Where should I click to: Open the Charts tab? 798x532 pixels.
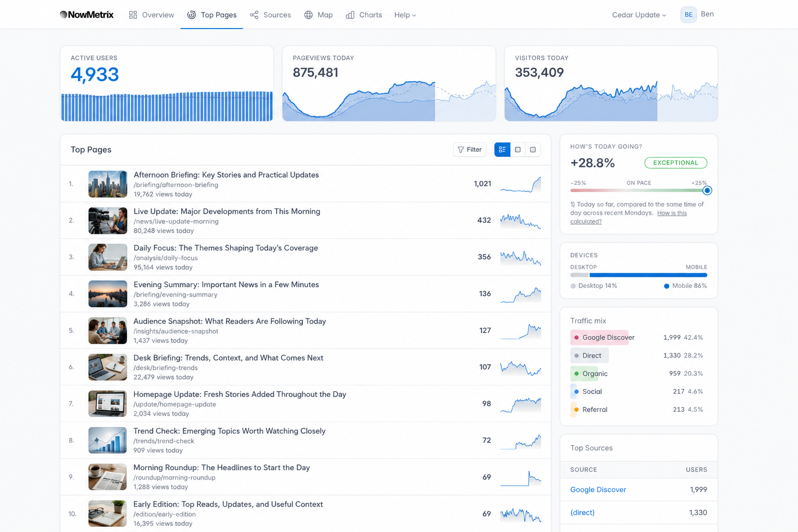pyautogui.click(x=364, y=15)
